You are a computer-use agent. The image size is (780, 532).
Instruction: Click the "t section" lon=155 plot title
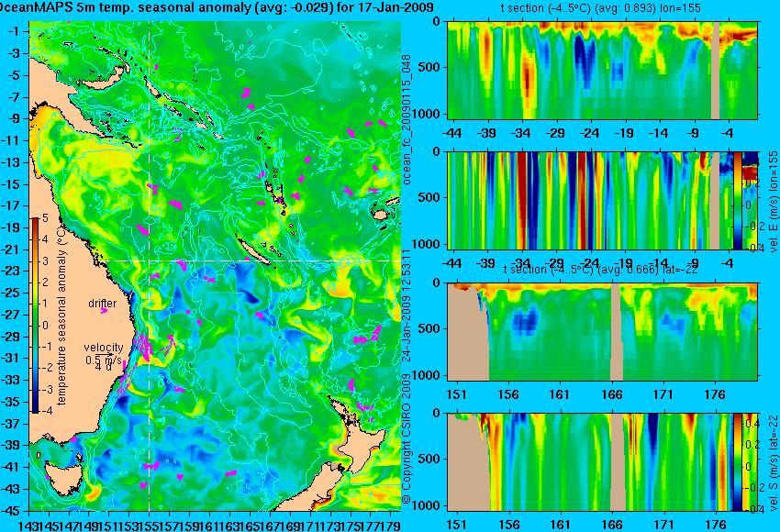[601, 8]
